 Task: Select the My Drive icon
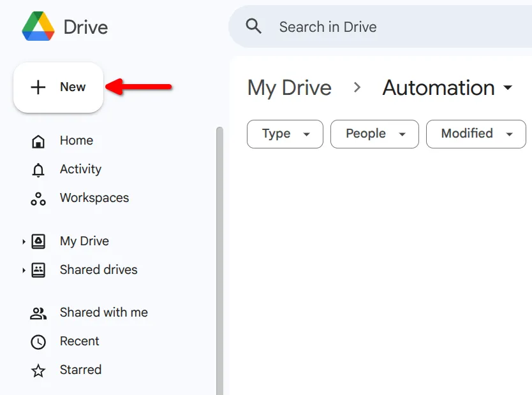click(38, 241)
